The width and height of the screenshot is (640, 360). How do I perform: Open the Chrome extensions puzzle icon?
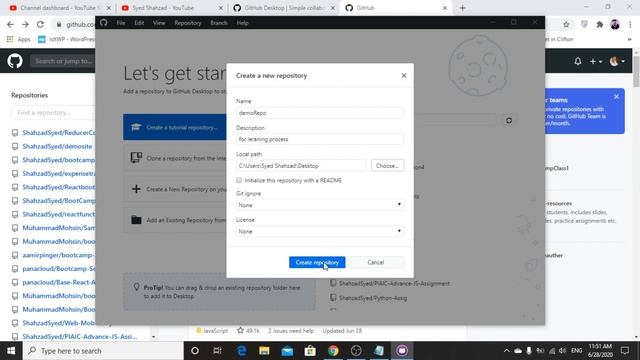coord(600,24)
